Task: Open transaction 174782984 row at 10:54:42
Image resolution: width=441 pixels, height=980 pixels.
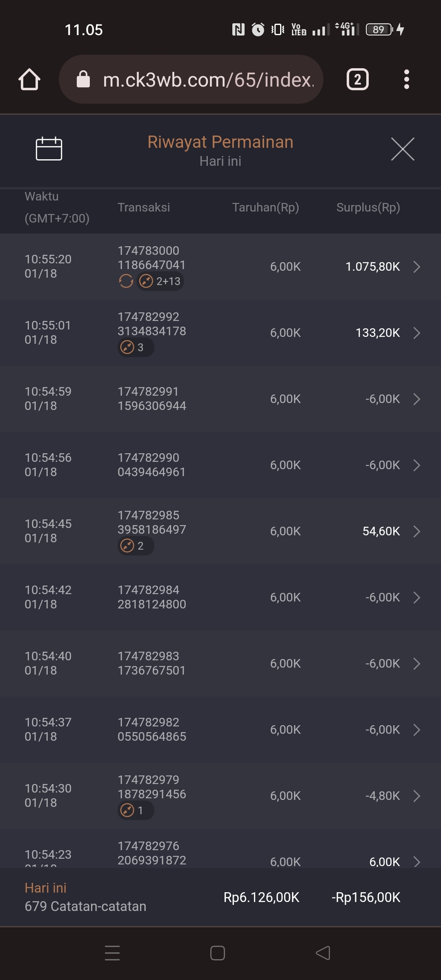Action: click(220, 597)
